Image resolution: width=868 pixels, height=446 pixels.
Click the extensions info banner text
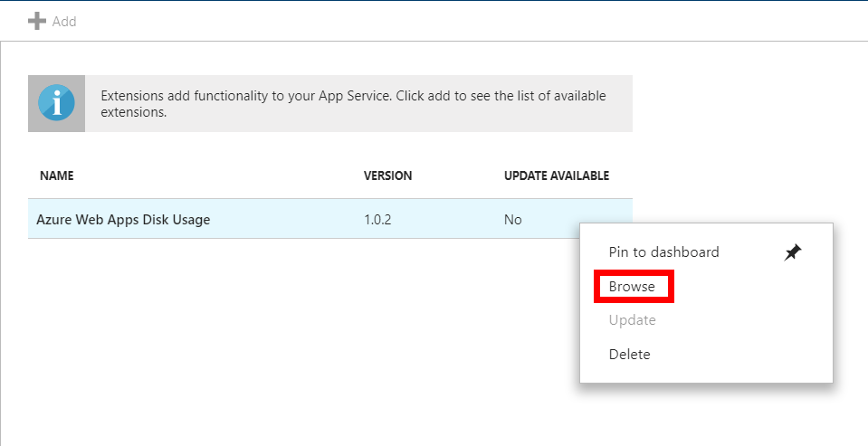coord(353,96)
